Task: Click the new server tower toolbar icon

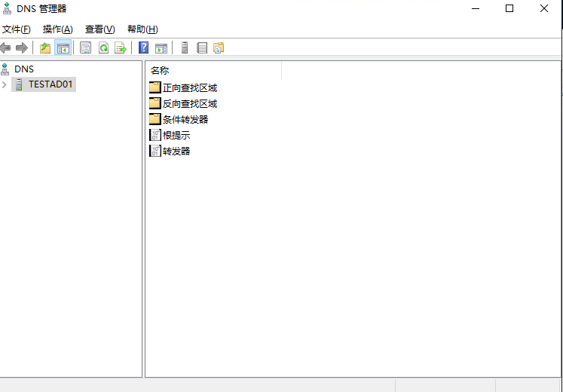Action: (x=185, y=47)
